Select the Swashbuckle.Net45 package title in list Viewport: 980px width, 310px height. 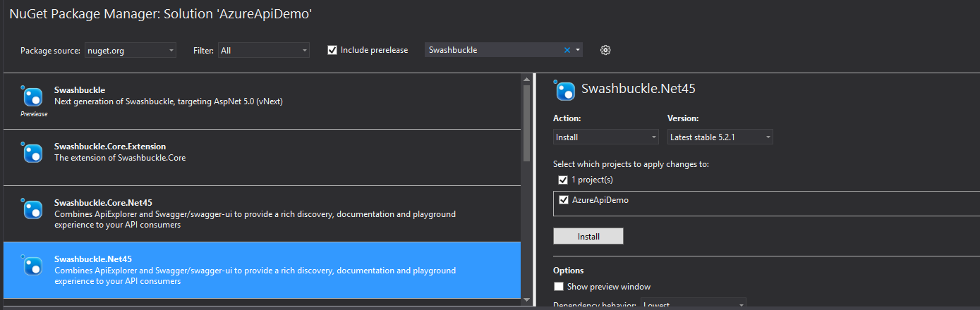(93, 259)
